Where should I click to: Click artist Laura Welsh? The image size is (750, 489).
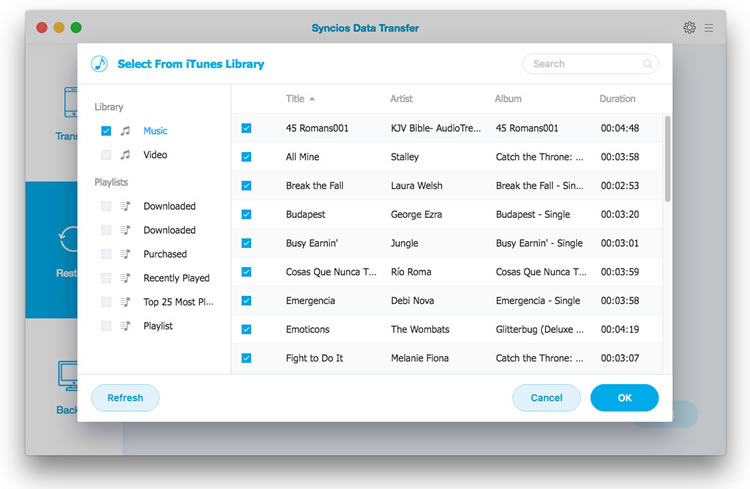[x=417, y=186]
